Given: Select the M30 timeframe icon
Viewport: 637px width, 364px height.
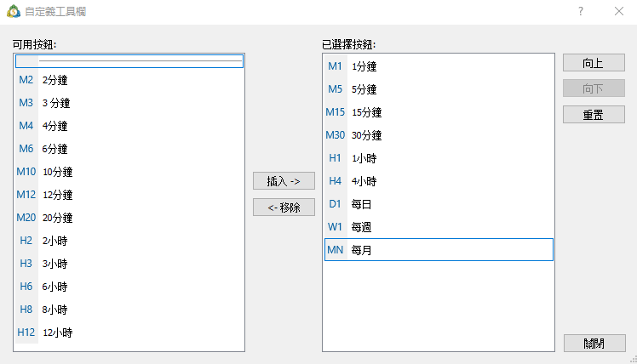Looking at the screenshot, I should tap(336, 135).
